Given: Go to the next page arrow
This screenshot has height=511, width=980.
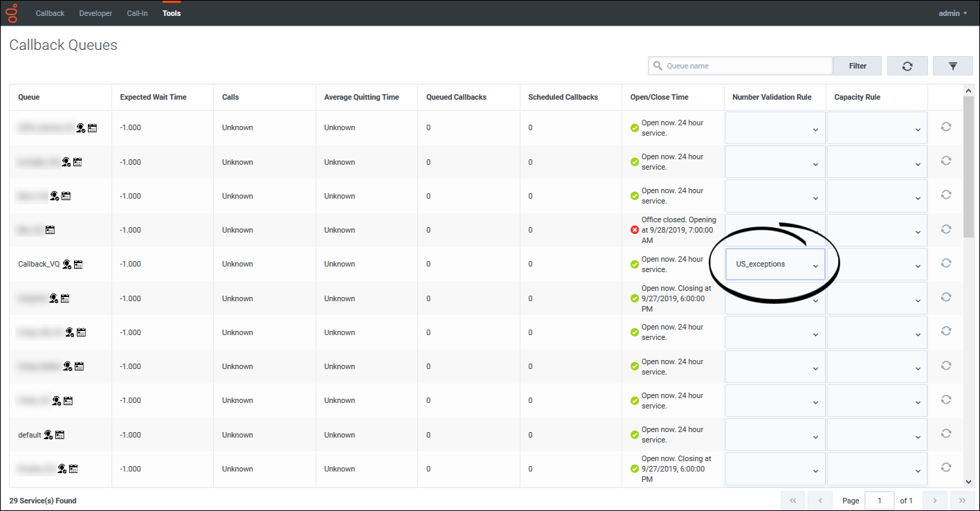Looking at the screenshot, I should point(934,501).
